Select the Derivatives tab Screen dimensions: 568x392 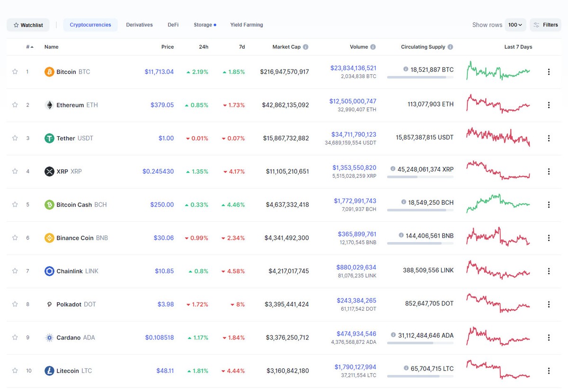(139, 25)
